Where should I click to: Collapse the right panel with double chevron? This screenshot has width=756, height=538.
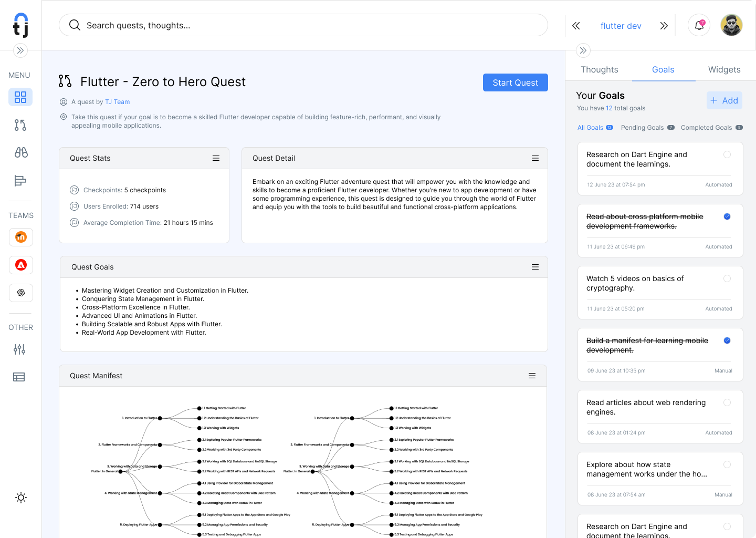[x=583, y=50]
